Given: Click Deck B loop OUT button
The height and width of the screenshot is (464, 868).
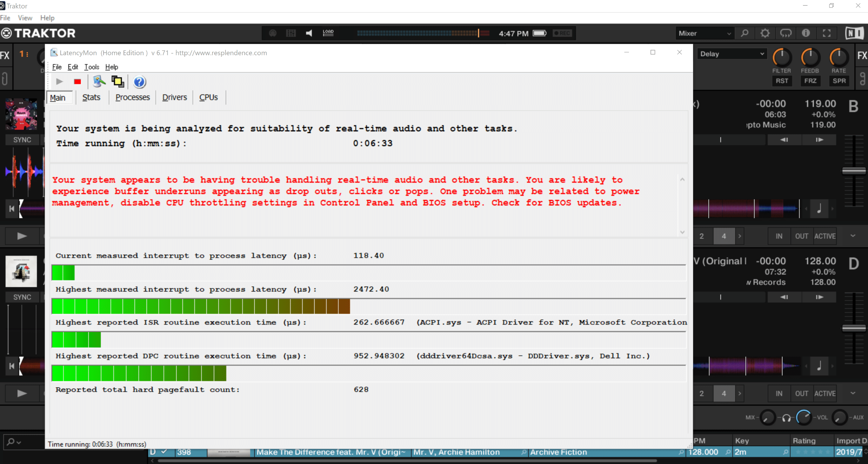Looking at the screenshot, I should tap(802, 236).
